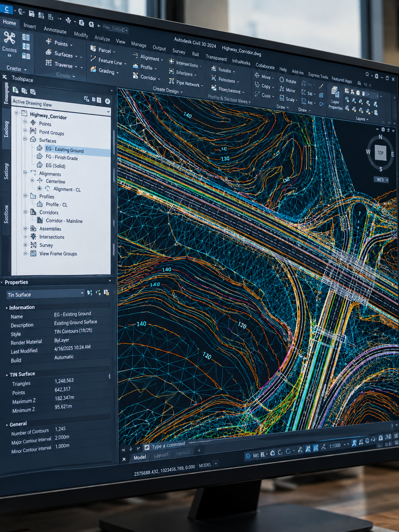Click the Render Material value ByLayer
The width and height of the screenshot is (399, 532).
click(62, 340)
